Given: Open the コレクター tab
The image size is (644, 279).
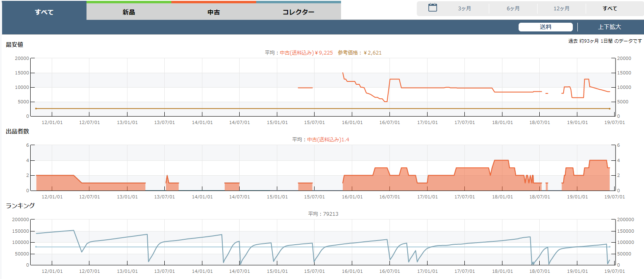Looking at the screenshot, I should pyautogui.click(x=298, y=12).
